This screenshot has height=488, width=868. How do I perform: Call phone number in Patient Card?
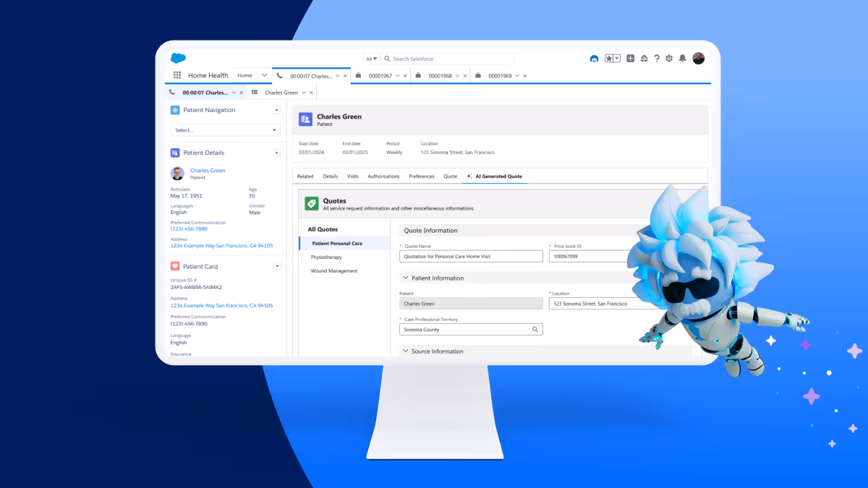point(189,324)
